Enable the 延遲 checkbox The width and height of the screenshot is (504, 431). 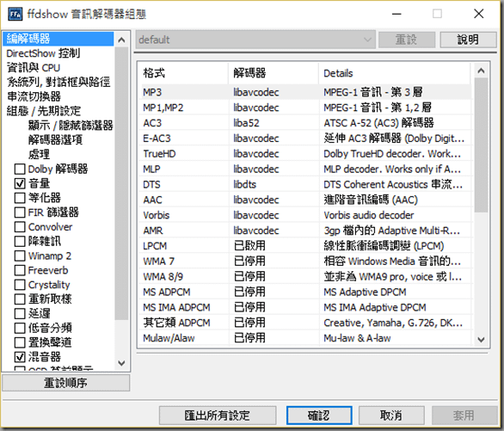coord(20,313)
